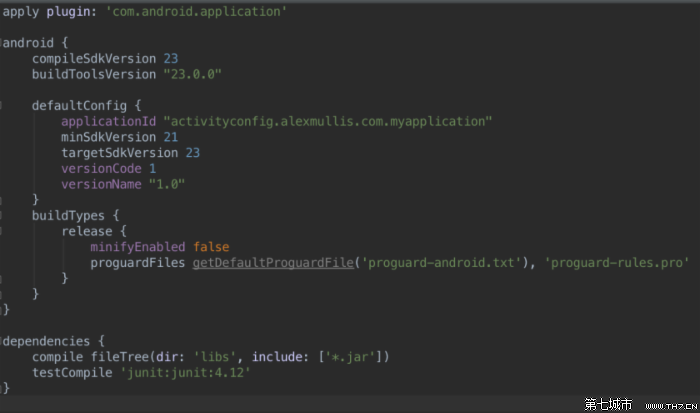
Task: Click the buildTypes block name
Action: (x=68, y=216)
